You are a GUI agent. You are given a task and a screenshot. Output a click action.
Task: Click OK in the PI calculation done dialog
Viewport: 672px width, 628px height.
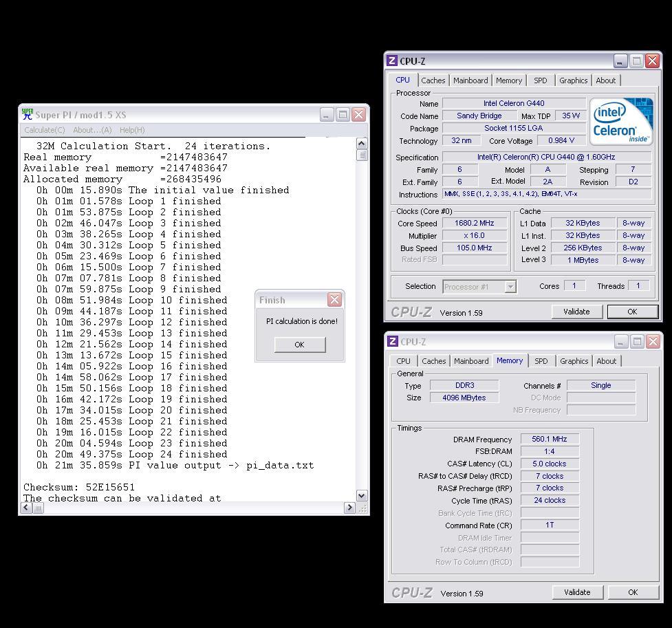(x=300, y=344)
